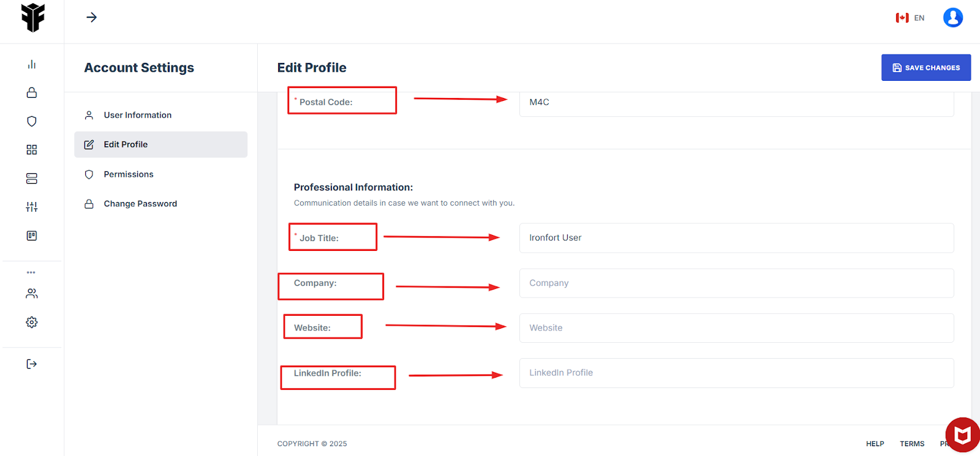Click the kanban board icon in sidebar

click(32, 236)
